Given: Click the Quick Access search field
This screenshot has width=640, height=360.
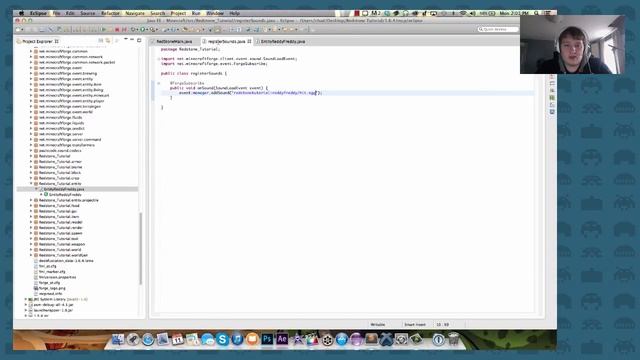Looking at the screenshot, I should [498, 29].
